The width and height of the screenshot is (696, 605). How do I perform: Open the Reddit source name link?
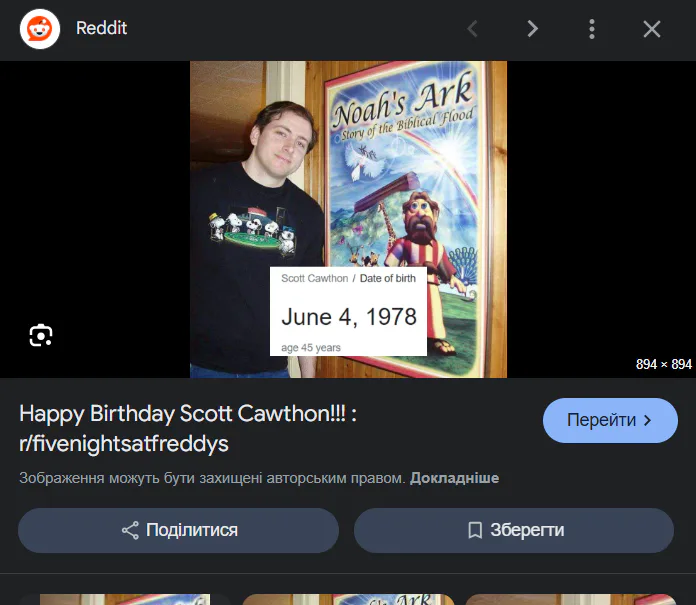101,28
